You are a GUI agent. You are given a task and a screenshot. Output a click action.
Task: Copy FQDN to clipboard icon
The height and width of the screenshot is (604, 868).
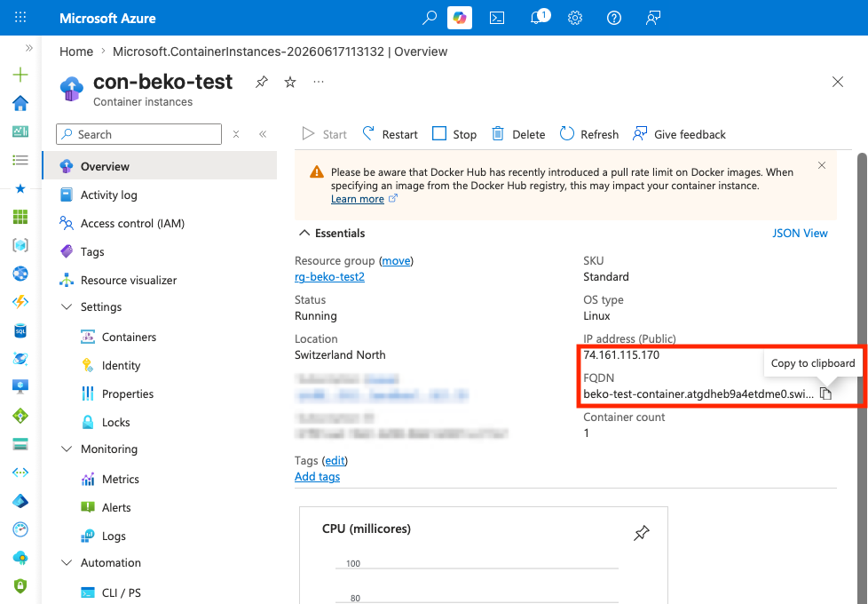(x=825, y=394)
